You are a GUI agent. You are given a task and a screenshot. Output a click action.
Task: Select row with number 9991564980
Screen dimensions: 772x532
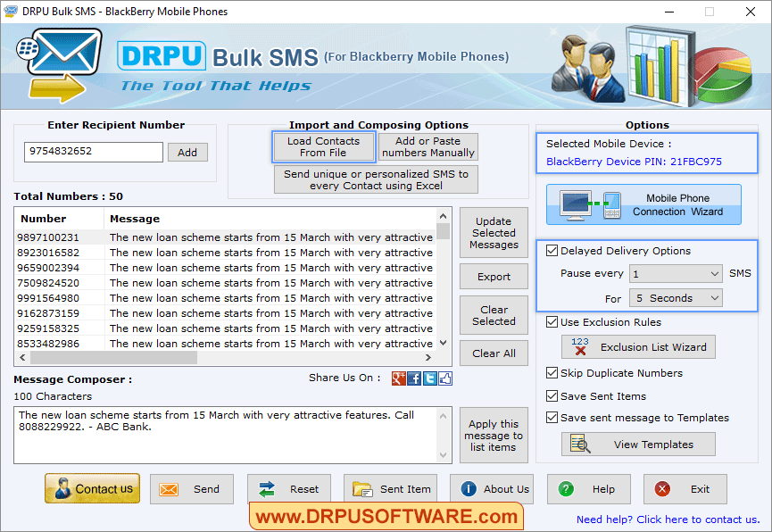point(226,298)
